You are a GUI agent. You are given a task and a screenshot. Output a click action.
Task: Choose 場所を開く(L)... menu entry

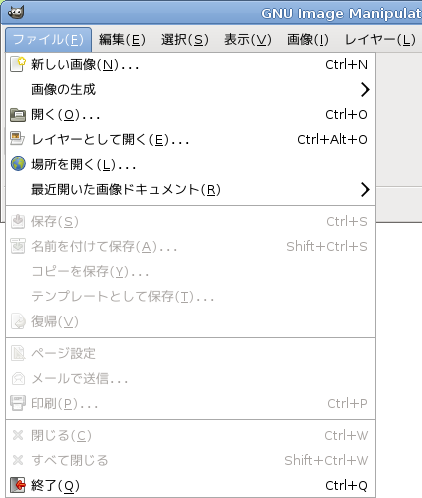(191, 165)
